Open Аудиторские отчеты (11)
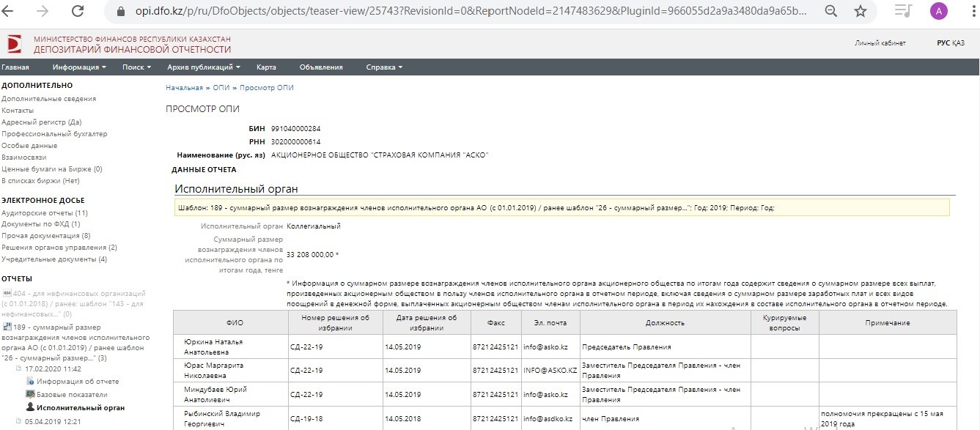980x430 pixels. [45, 212]
